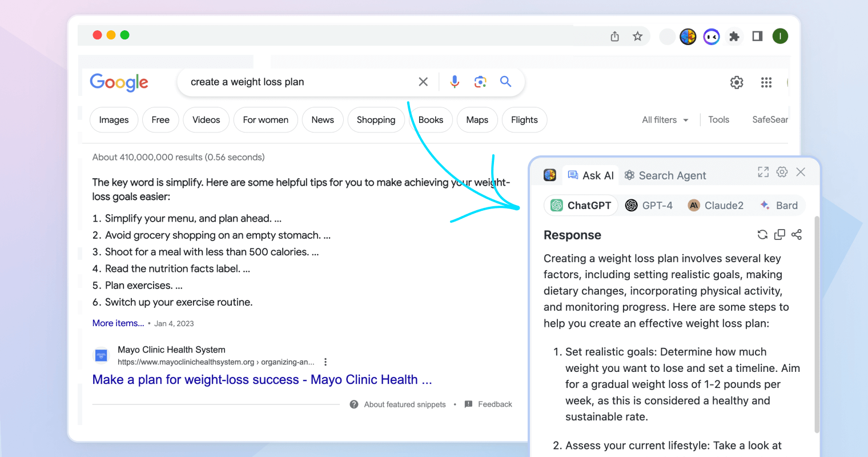Switch to the Ask AI tab
This screenshot has height=457, width=868.
click(591, 175)
